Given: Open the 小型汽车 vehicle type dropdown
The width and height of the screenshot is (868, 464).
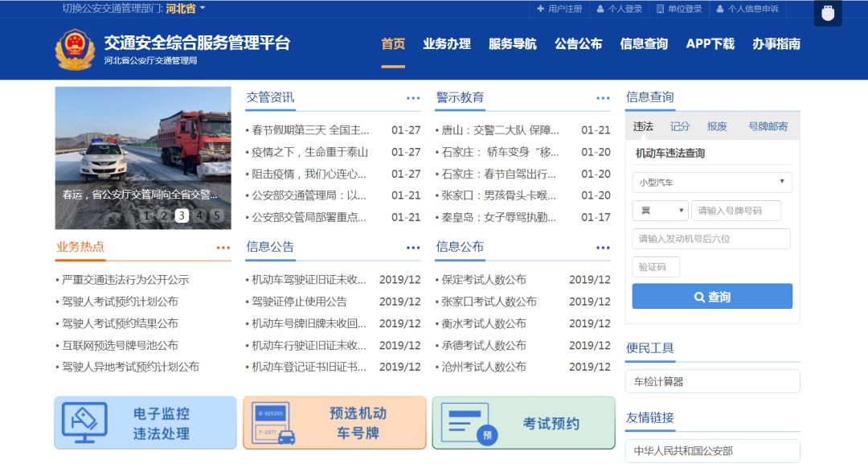Looking at the screenshot, I should (711, 183).
